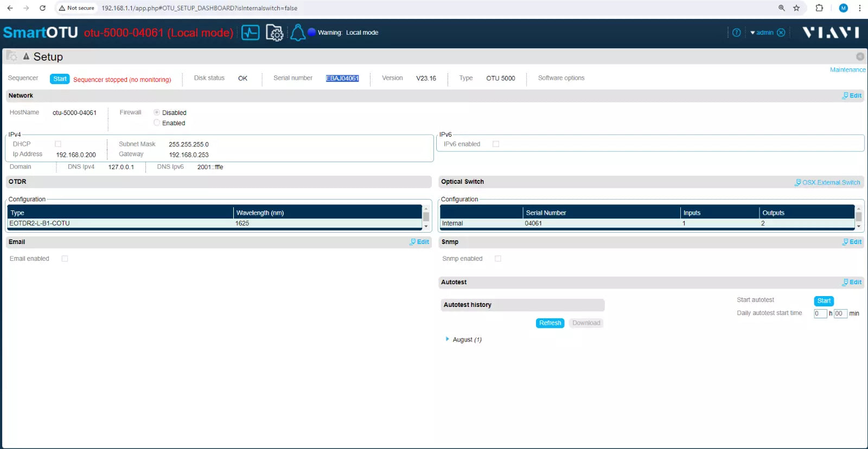Screen dimensions: 868x449
Task: Open the OTDR test results heartbeat icon
Action: 250,33
